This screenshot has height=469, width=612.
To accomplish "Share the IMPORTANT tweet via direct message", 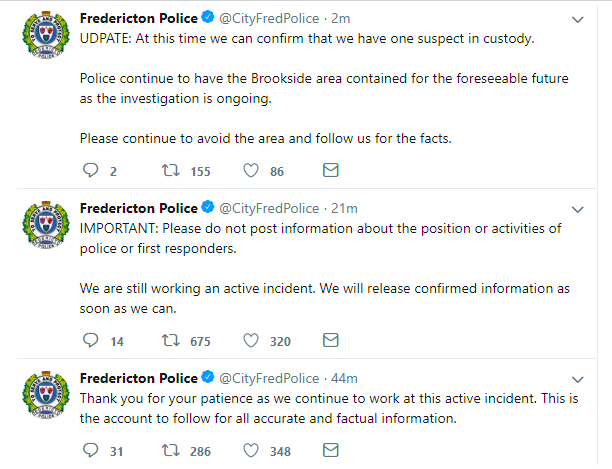I will tap(330, 341).
